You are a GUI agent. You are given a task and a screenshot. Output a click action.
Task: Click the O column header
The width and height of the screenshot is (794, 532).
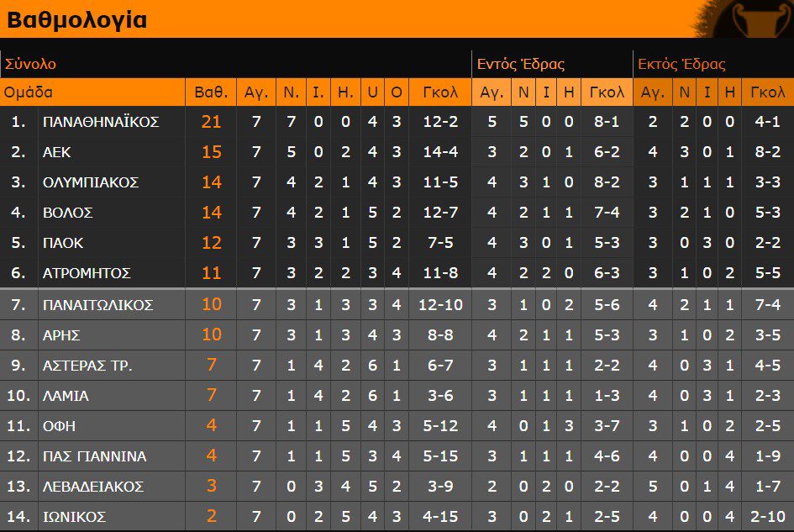click(x=397, y=92)
